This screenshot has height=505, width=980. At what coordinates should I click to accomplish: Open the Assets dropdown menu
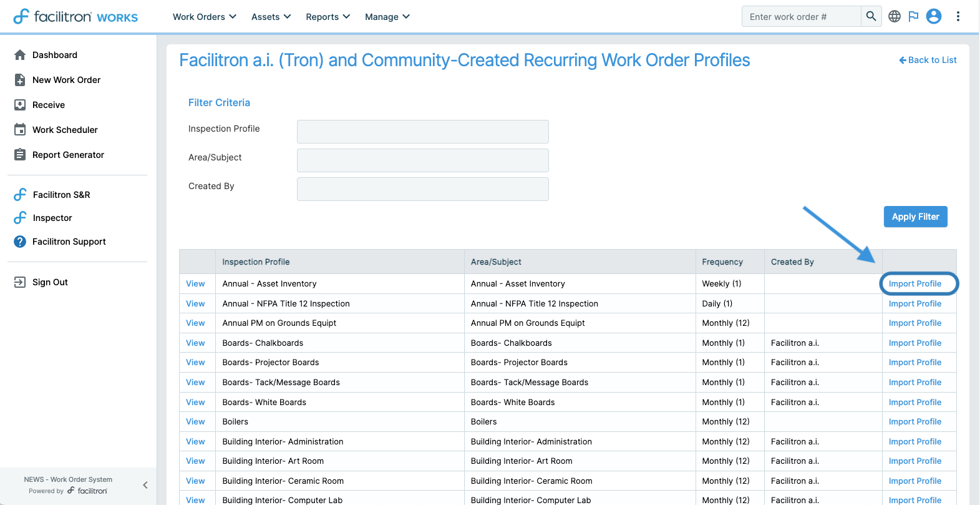[x=271, y=17]
